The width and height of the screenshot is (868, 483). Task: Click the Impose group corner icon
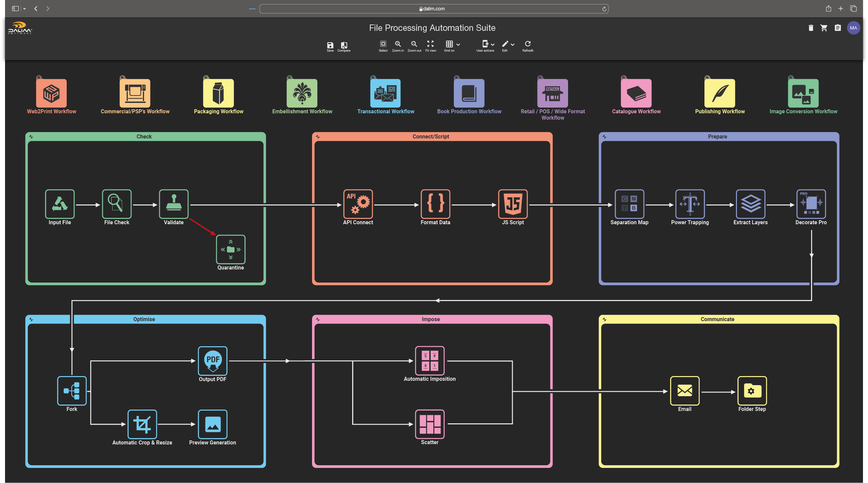(318, 319)
